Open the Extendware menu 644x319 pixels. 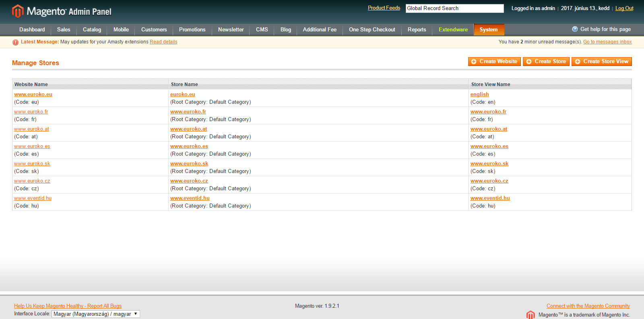point(453,29)
